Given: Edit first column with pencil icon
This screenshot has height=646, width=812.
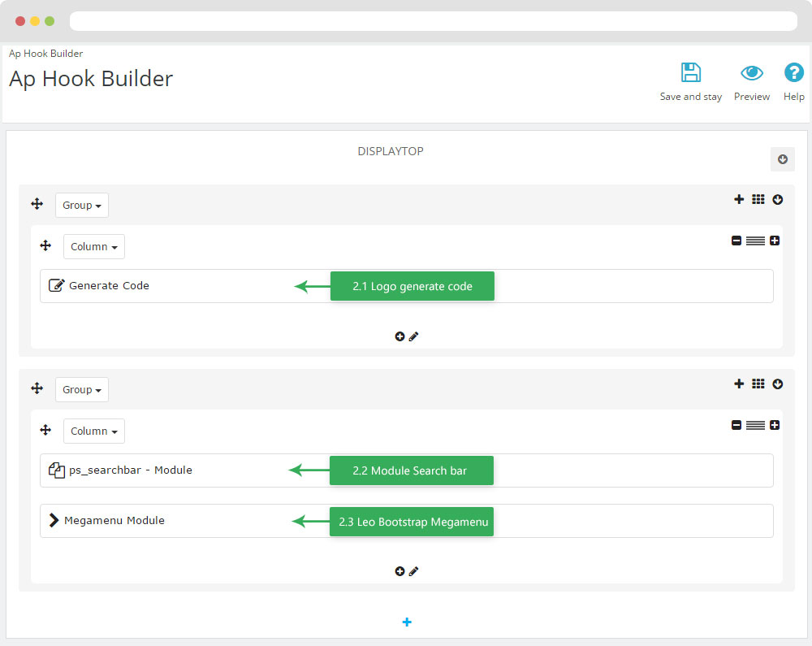Looking at the screenshot, I should [414, 336].
